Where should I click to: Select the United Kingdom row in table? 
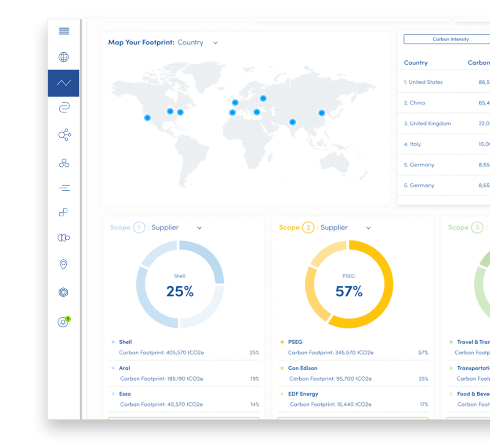point(444,124)
